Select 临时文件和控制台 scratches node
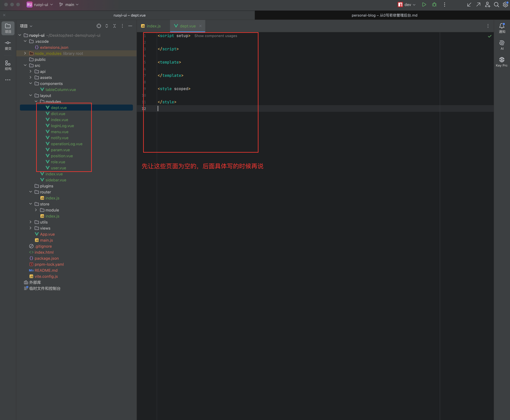 (45, 288)
